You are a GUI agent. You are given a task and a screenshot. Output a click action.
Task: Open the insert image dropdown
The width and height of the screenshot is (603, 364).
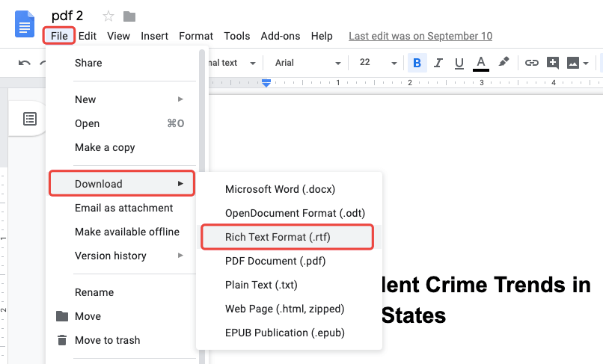click(578, 63)
